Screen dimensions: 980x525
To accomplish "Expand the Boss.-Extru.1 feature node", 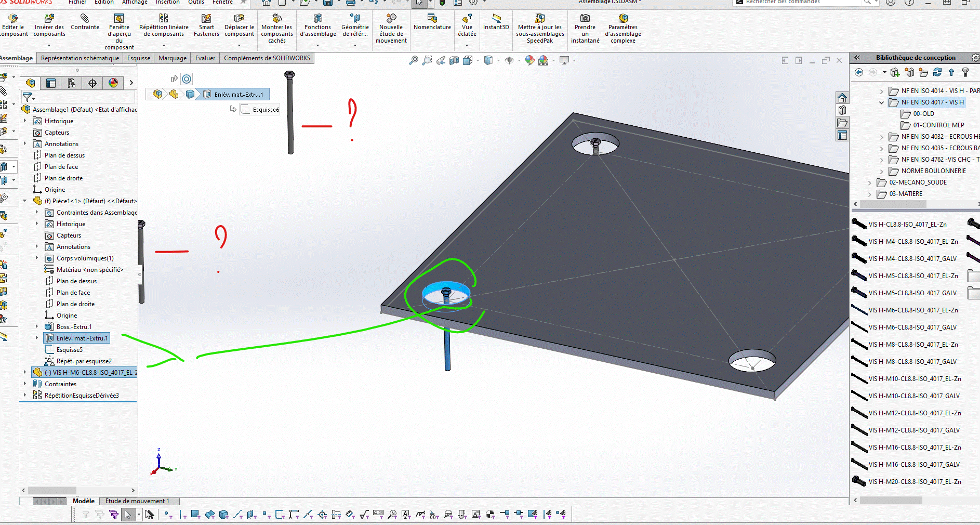I will coord(36,326).
